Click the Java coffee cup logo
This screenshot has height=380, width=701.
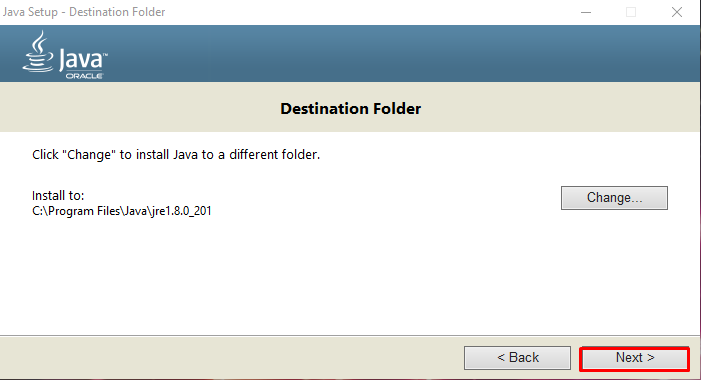click(x=38, y=52)
